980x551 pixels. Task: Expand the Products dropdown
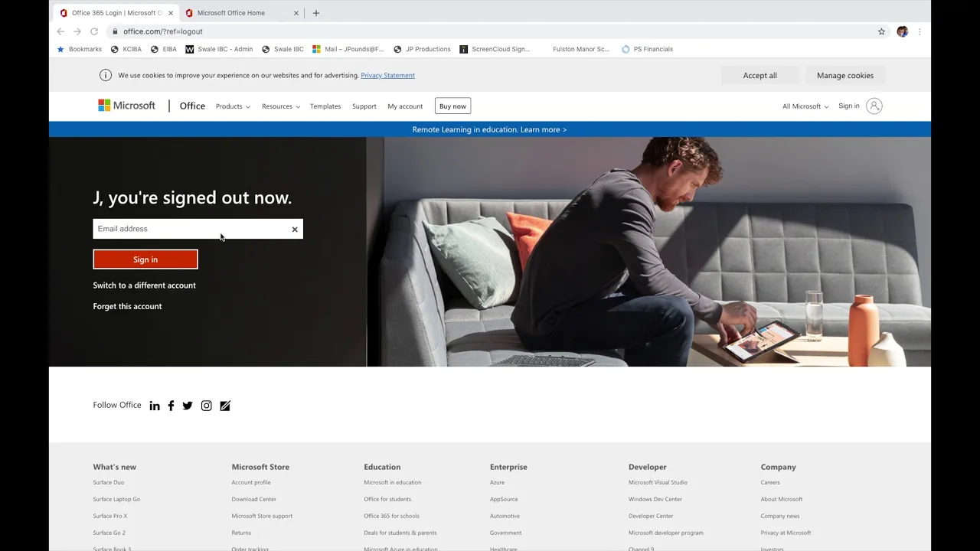point(233,106)
